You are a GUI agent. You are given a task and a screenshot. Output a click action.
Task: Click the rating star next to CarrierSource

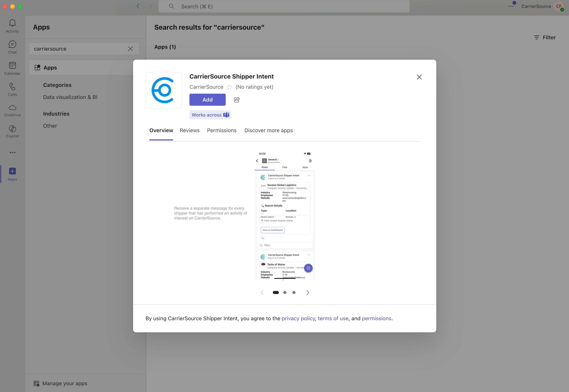pos(229,87)
